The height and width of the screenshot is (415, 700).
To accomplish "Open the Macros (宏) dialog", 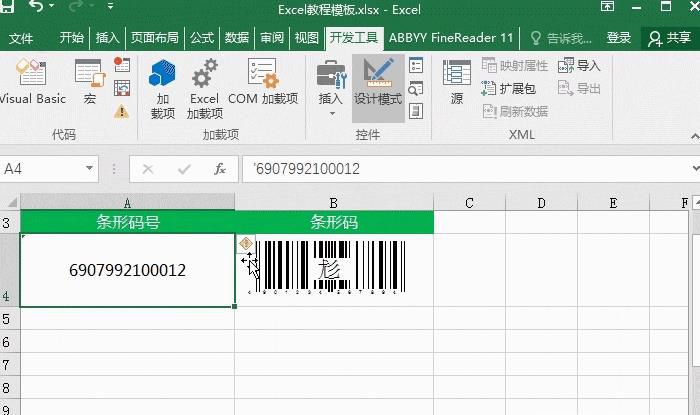I will click(x=90, y=83).
